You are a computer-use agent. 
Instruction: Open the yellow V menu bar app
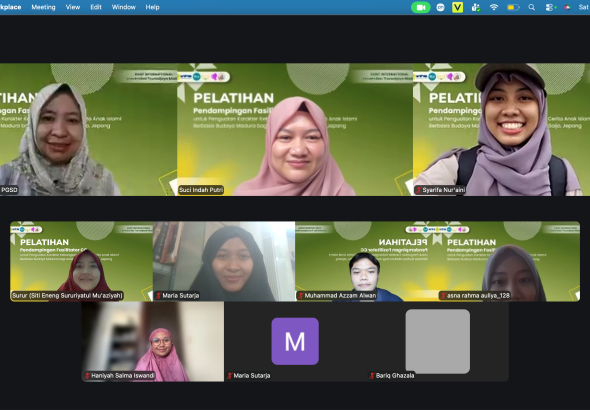point(458,7)
